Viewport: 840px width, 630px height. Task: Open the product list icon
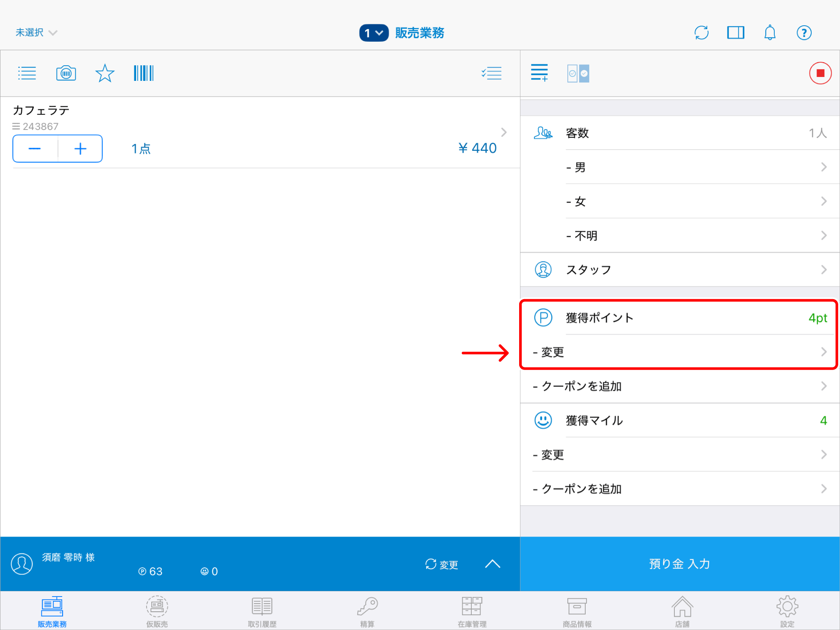(x=27, y=73)
